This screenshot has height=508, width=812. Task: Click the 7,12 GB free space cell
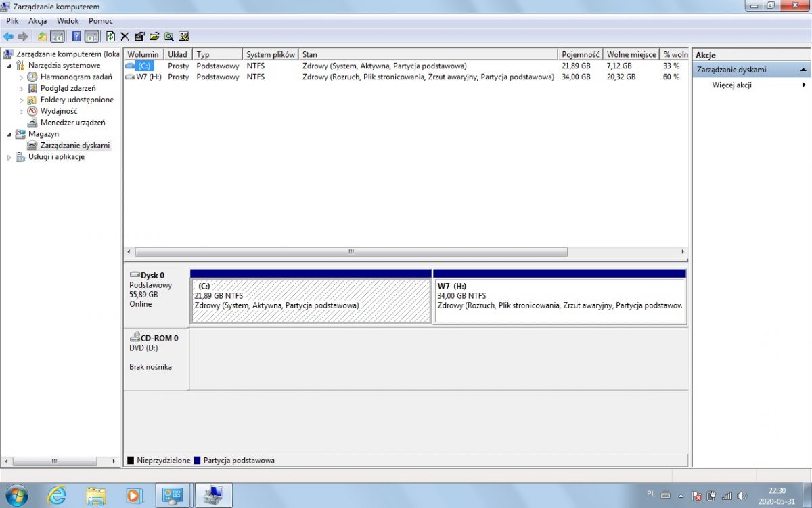click(x=619, y=66)
